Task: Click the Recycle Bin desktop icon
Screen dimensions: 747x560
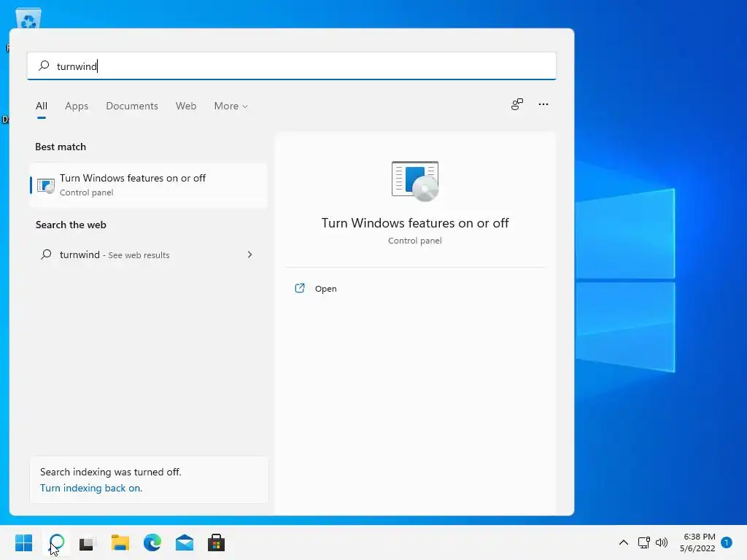Action: pos(28,19)
